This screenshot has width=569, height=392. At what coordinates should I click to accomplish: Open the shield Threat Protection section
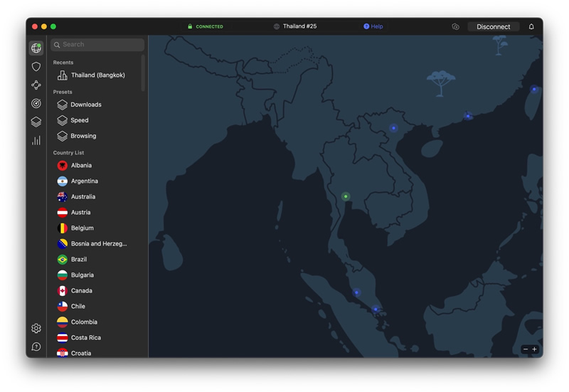coord(36,67)
